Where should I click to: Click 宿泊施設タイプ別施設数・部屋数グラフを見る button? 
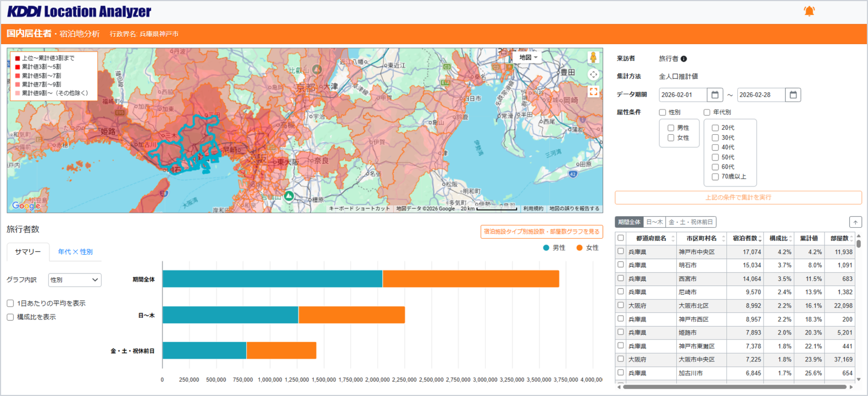tap(541, 232)
